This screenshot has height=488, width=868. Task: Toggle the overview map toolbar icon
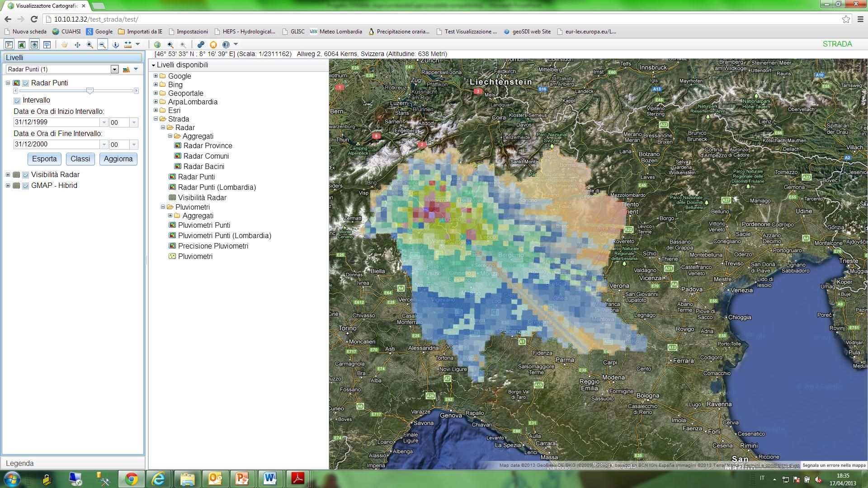tap(34, 44)
